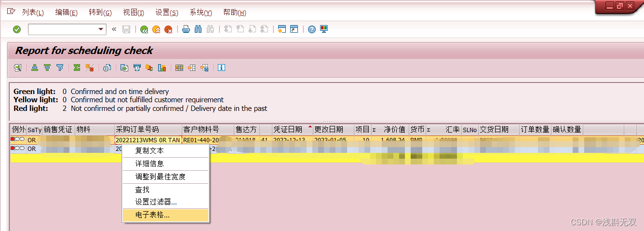
Task: Choose 复制文本 from the context menu
Action: pos(165,150)
